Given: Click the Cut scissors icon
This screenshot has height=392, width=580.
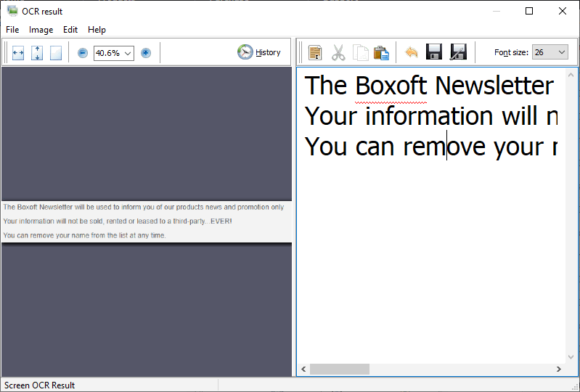Looking at the screenshot, I should coord(338,52).
